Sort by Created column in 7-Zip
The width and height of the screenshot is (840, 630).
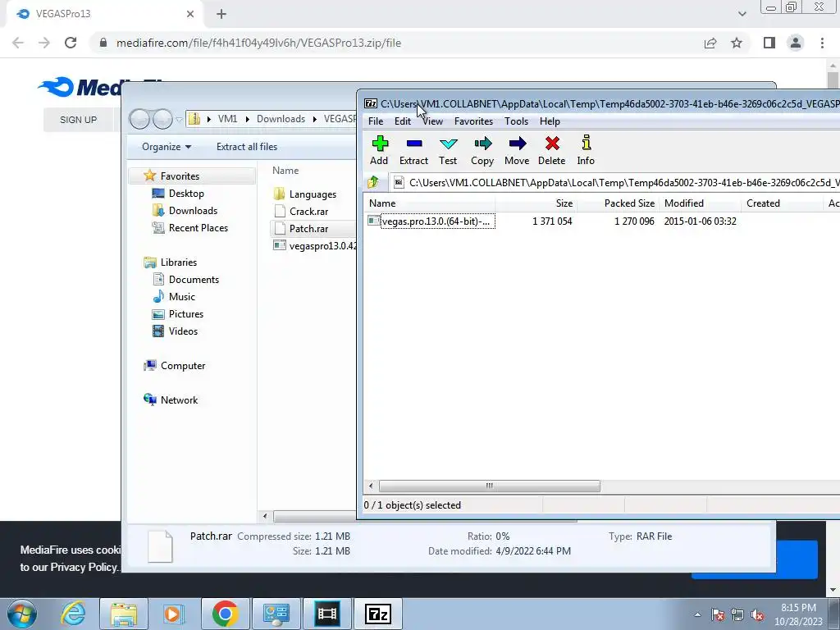782,203
